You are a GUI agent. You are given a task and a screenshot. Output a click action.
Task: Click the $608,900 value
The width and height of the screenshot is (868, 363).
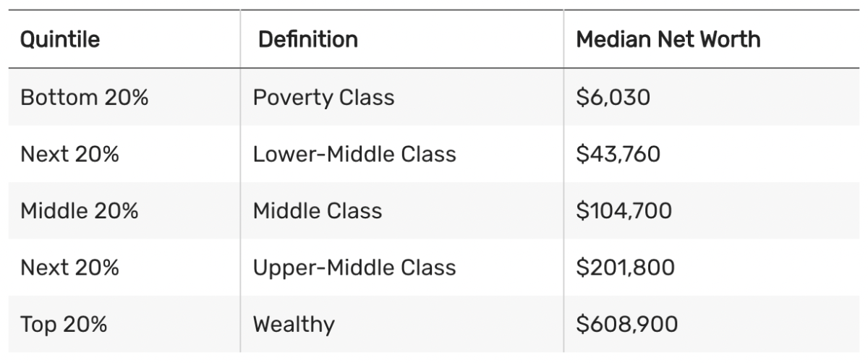[627, 325]
